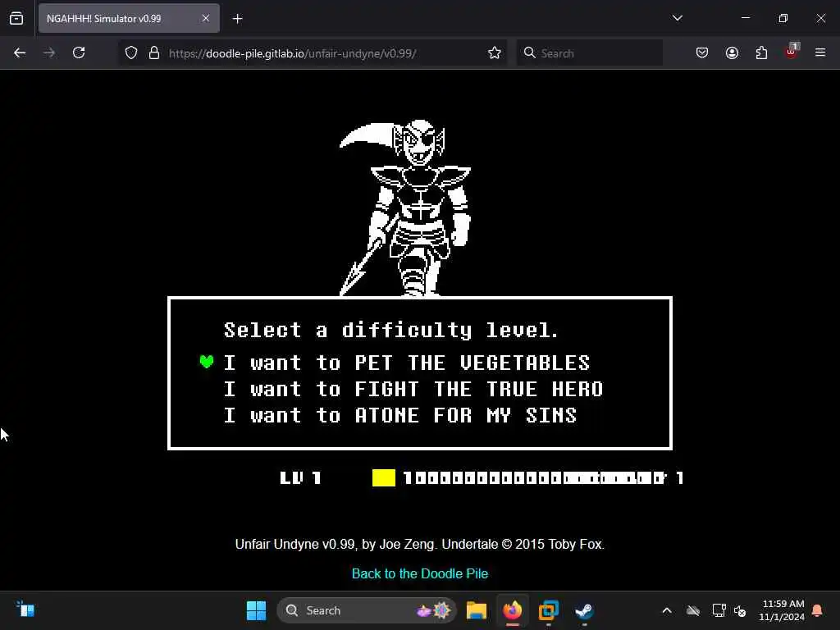Open Steam from taskbar
Screen dimensions: 840x630
pyautogui.click(x=584, y=610)
